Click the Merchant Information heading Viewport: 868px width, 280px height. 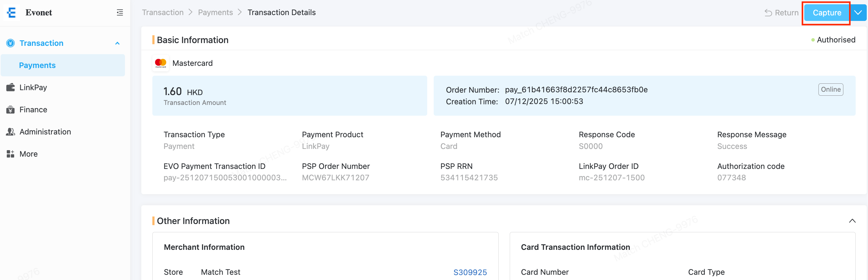204,247
